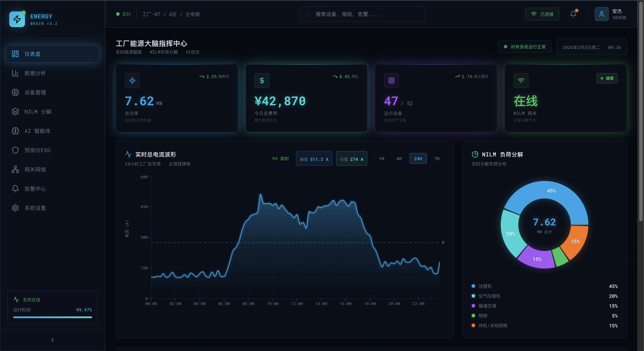
Task: Click the pie chart icon beside NILM 负荷分解
Action: (475, 154)
